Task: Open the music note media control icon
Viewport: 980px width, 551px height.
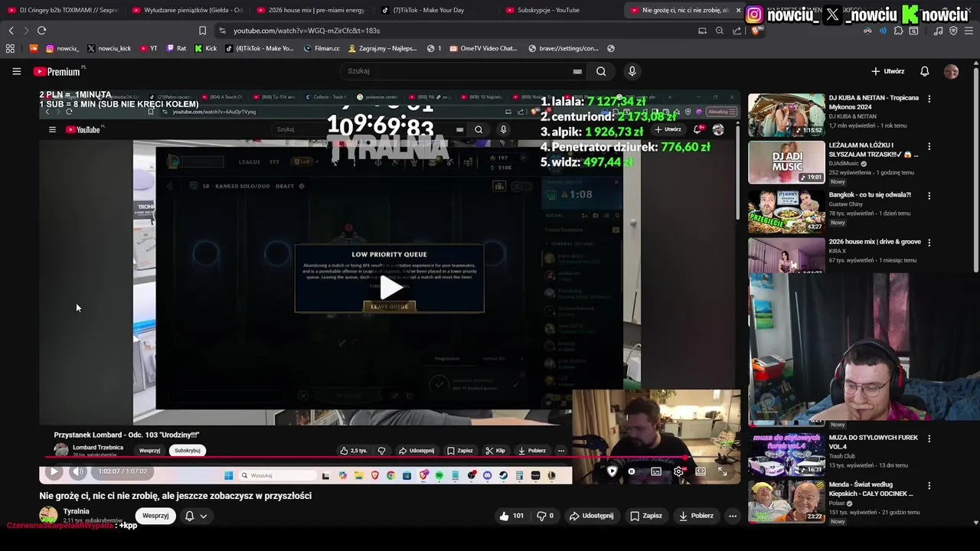Action: click(938, 31)
